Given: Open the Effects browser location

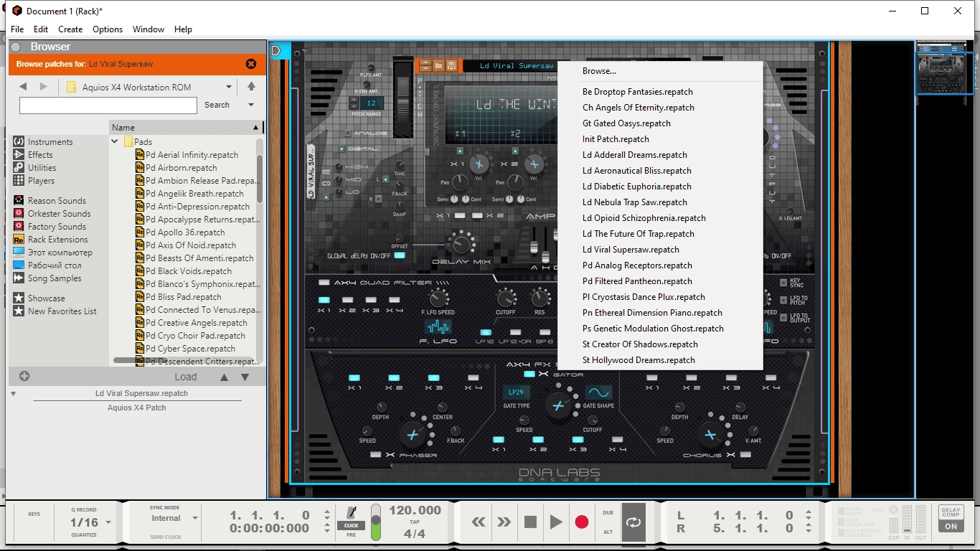Looking at the screenshot, I should click(34, 155).
